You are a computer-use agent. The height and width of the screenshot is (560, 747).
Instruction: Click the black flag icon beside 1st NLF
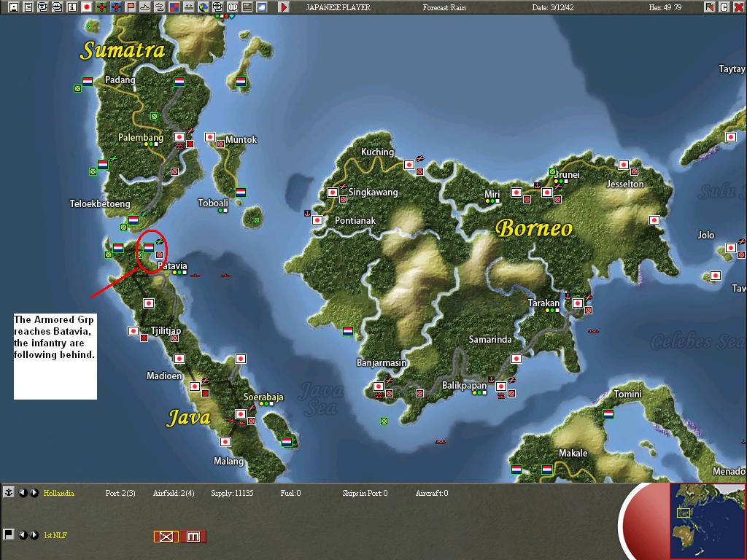click(9, 534)
